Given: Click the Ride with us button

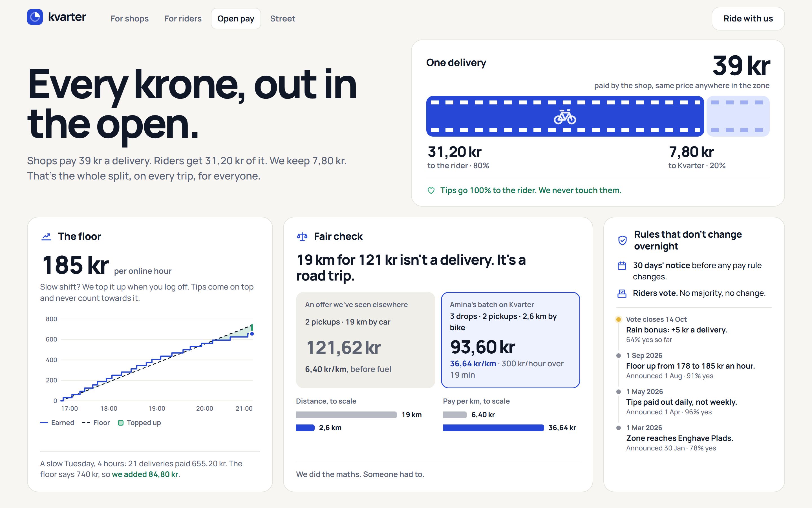Looking at the screenshot, I should pos(748,18).
